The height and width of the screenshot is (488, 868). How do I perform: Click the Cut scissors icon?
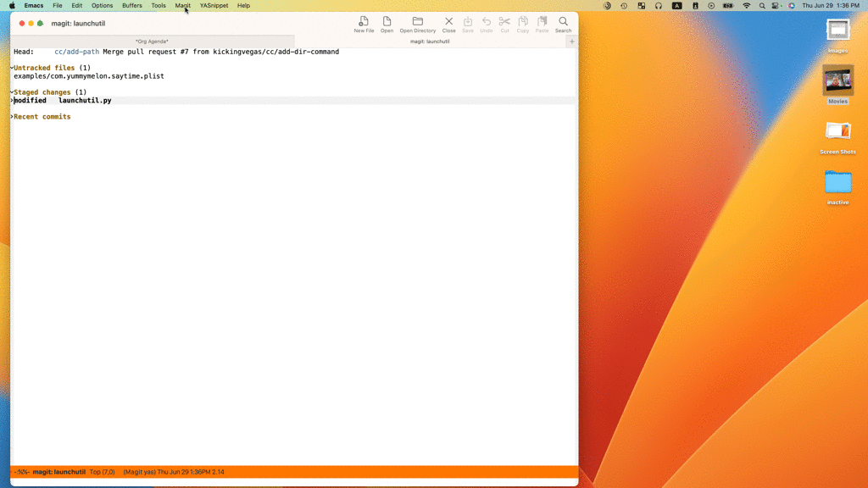click(x=504, y=22)
